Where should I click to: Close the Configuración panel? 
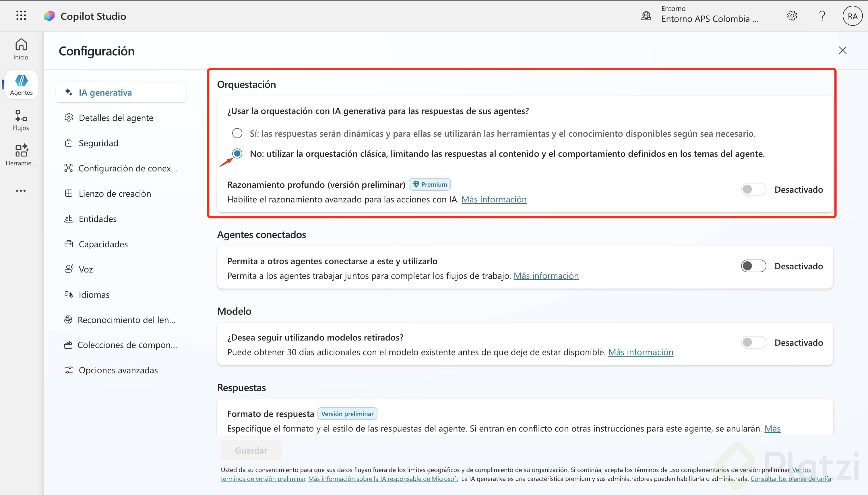click(x=842, y=51)
